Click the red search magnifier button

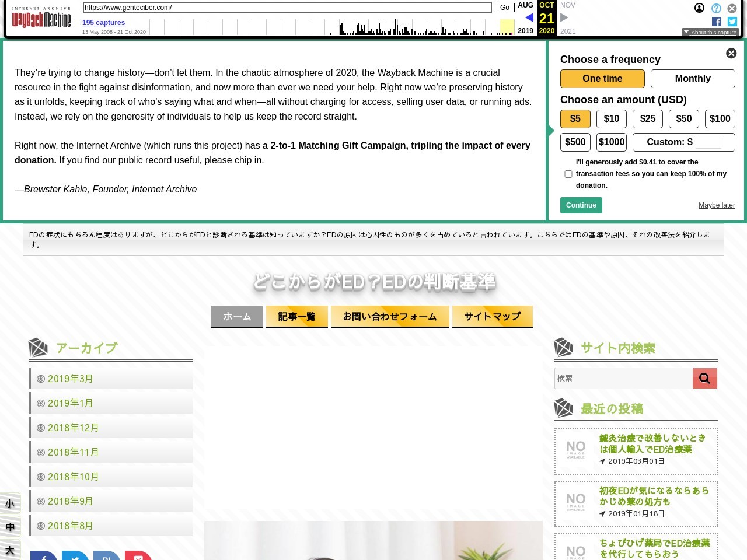pyautogui.click(x=704, y=378)
